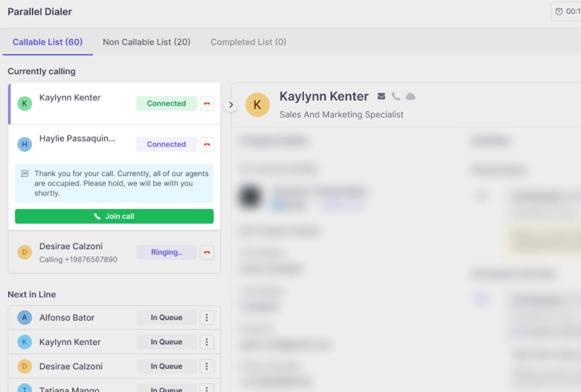Click Haylie Passaquin's purple Connected status
Screen dimensions: 581x392
point(166,144)
